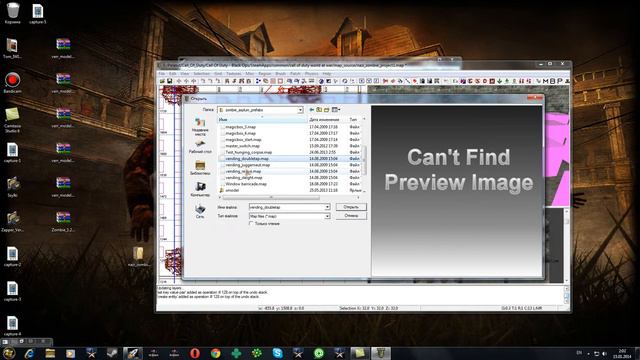Click the Отмена (Cancel) button

pyautogui.click(x=351, y=216)
